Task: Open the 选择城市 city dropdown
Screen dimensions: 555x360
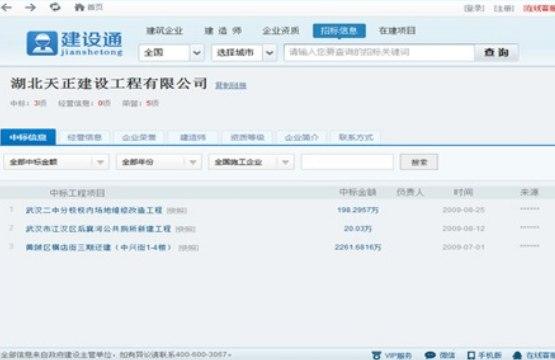Action: pos(244,53)
